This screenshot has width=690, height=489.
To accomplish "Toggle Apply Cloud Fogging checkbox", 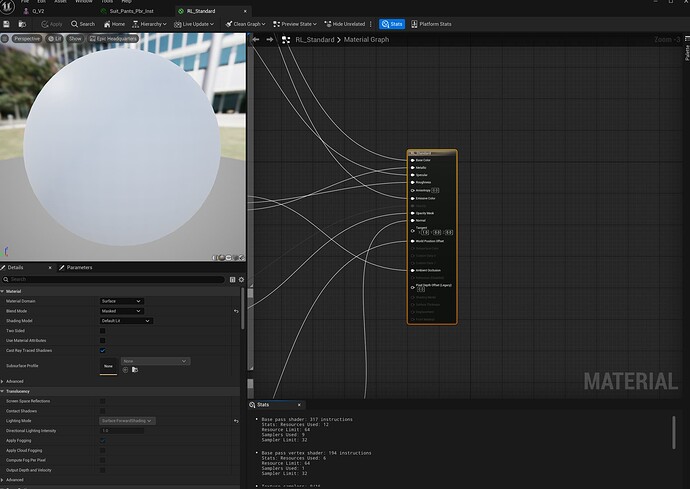I will 103,451.
